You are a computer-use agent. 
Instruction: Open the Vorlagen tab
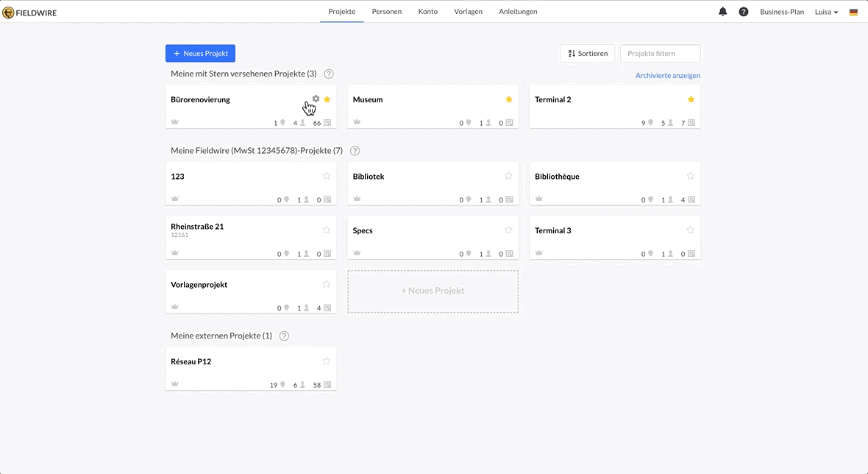click(468, 12)
